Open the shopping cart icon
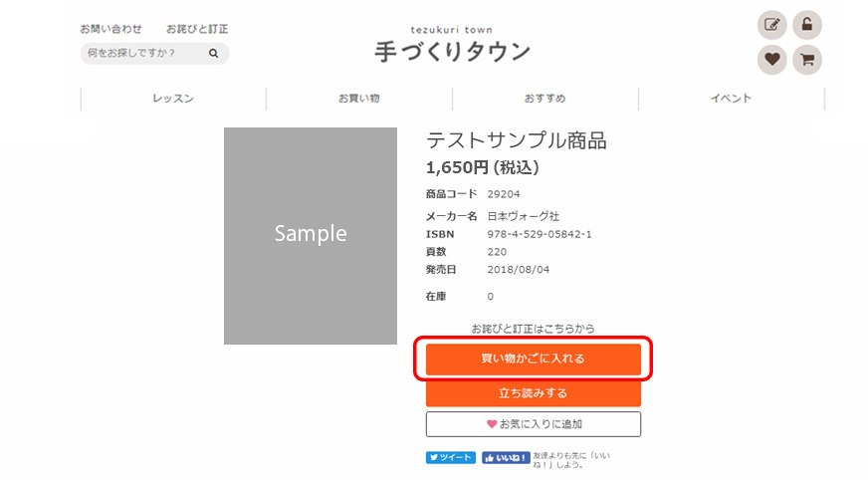Viewport: 868px width, 480px height. (807, 60)
